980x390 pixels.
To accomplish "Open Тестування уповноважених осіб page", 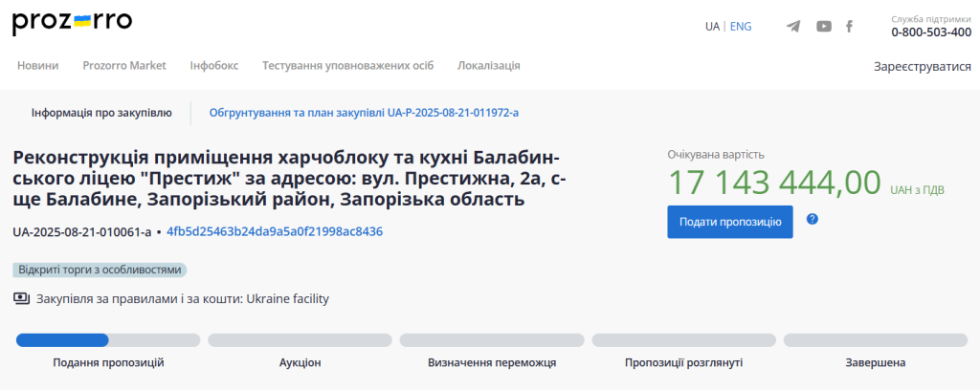I will tap(347, 66).
